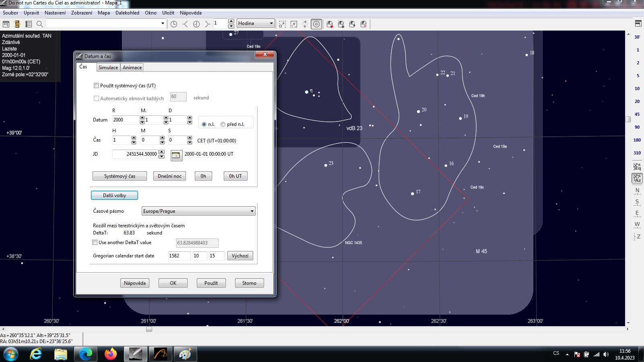The height and width of the screenshot is (362, 644).
Task: Set field of view to 90 degrees
Action: tap(637, 127)
